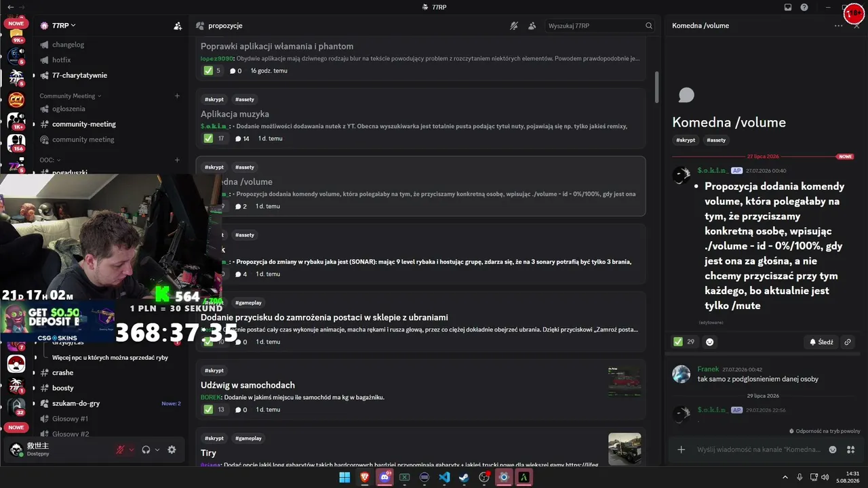Open Windows Start menu

click(x=344, y=477)
